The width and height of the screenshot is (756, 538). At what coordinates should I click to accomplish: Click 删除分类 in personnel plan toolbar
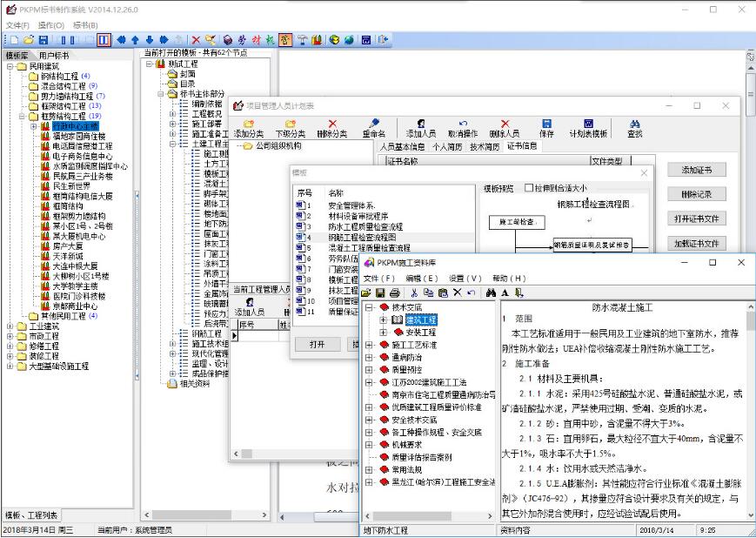(x=332, y=129)
